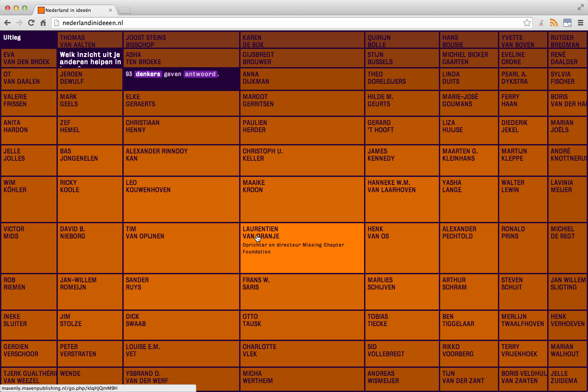Open the Uitleg link

(12, 38)
